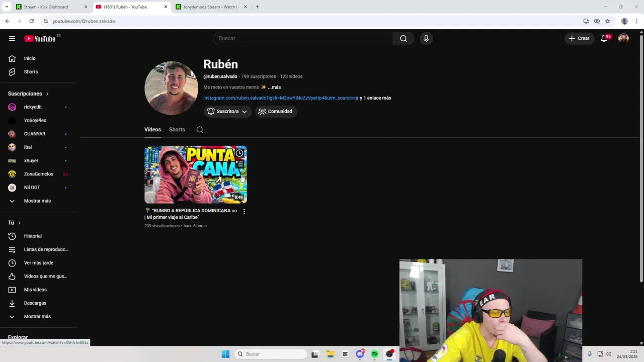This screenshot has height=362, width=644.
Task: Select the Rubén - YouTube browser tab
Action: pos(131,7)
